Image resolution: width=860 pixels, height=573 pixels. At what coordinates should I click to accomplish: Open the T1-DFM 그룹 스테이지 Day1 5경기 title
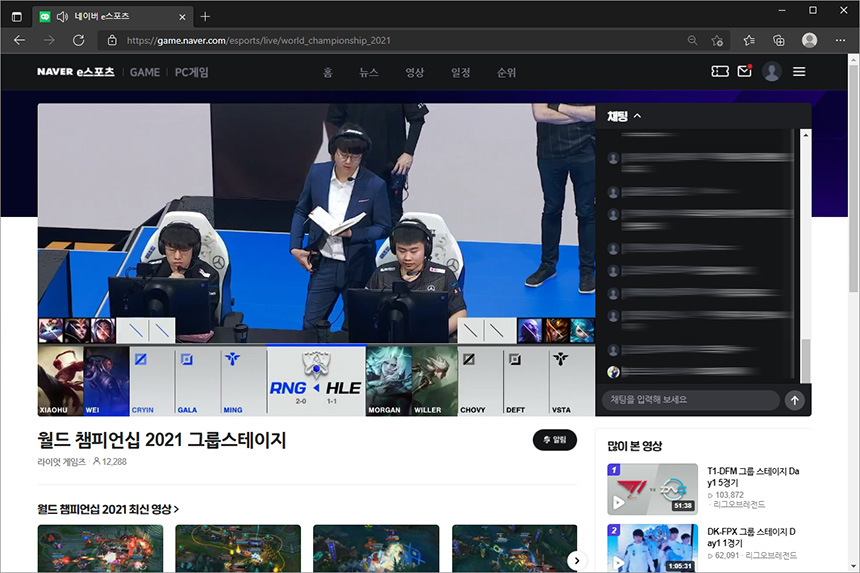click(753, 477)
